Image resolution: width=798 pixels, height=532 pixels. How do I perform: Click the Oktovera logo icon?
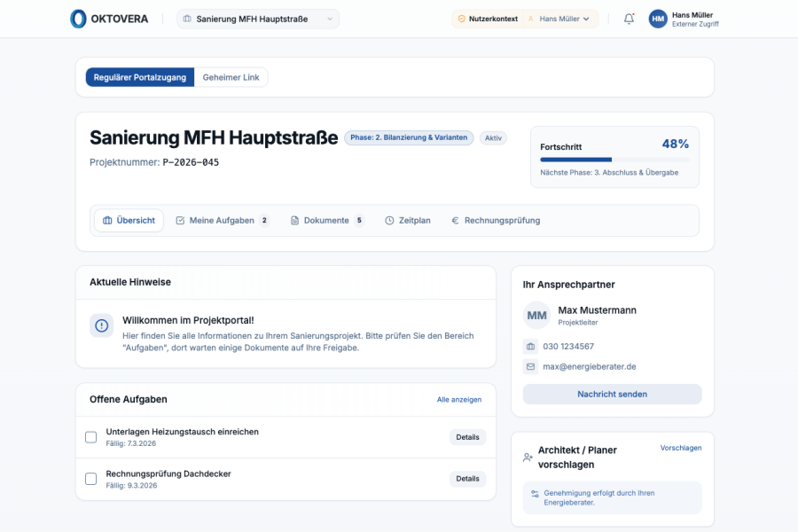79,19
